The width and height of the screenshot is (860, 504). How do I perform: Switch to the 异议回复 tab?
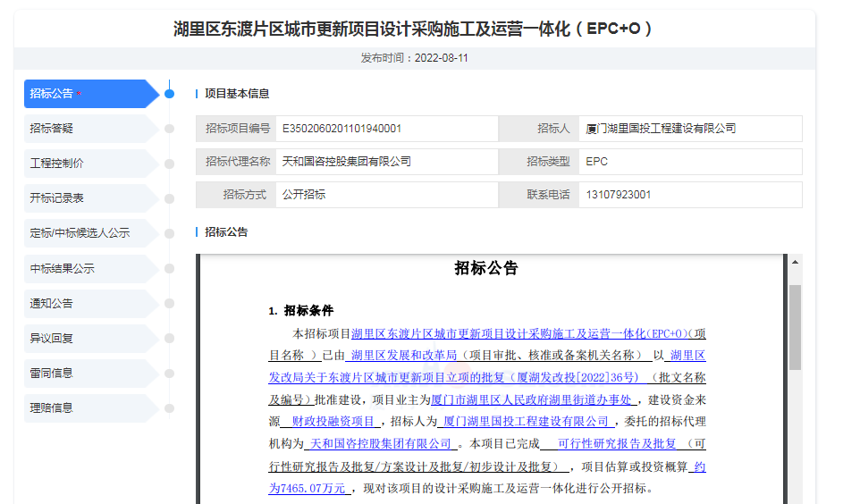pyautogui.click(x=91, y=339)
